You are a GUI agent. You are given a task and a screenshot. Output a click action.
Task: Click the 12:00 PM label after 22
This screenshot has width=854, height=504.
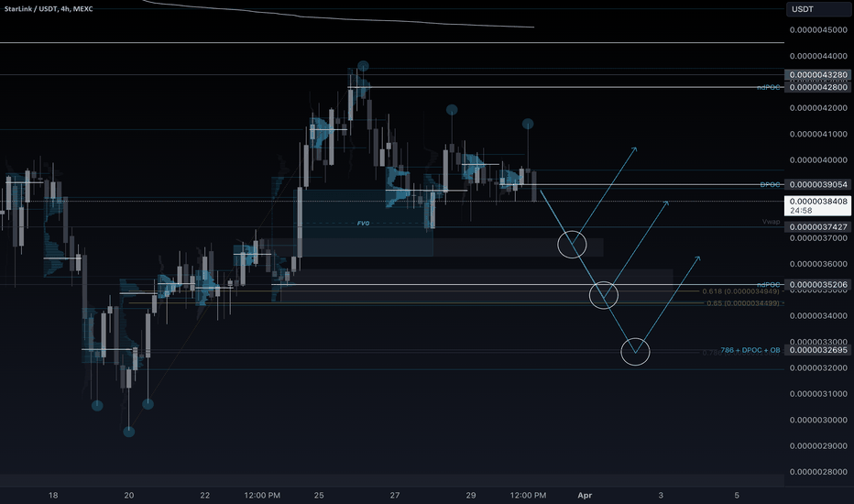pos(262,495)
